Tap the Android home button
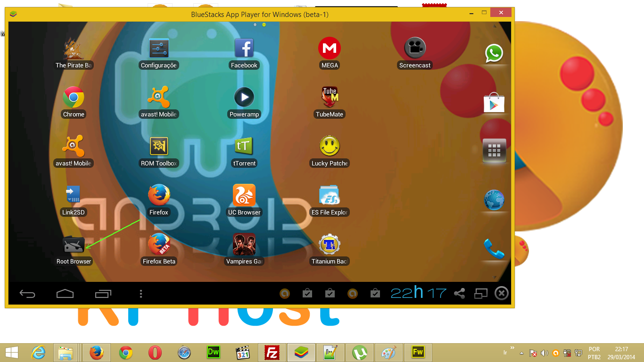The image size is (644, 362). [x=65, y=294]
